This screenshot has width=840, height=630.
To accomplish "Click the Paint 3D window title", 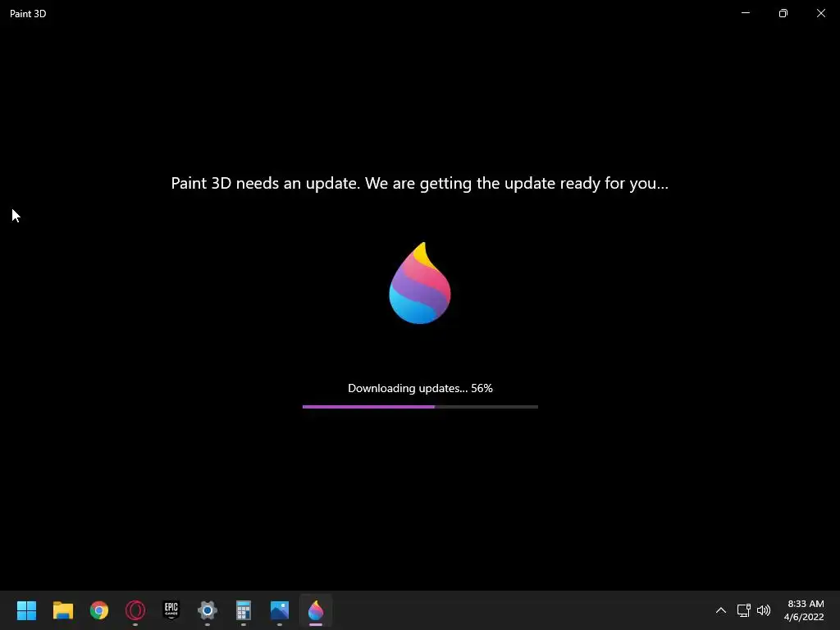I will tap(28, 14).
